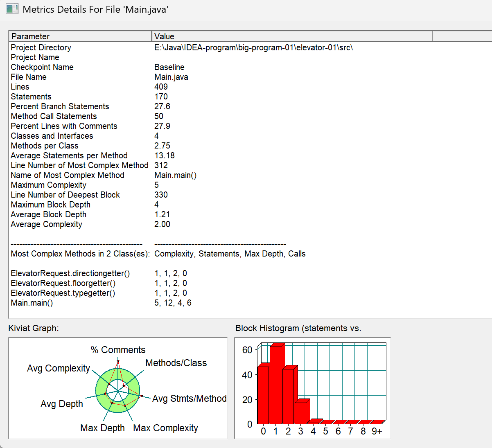Screen dimensions: 492x448
Task: Select the Checkpoint Name row label
Action: click(x=42, y=67)
